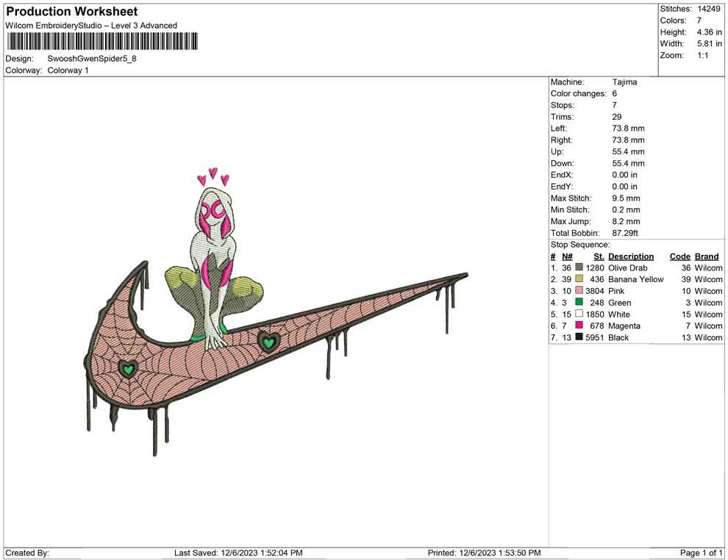Click the embroidery design preview image
The image size is (728, 560).
click(275, 312)
